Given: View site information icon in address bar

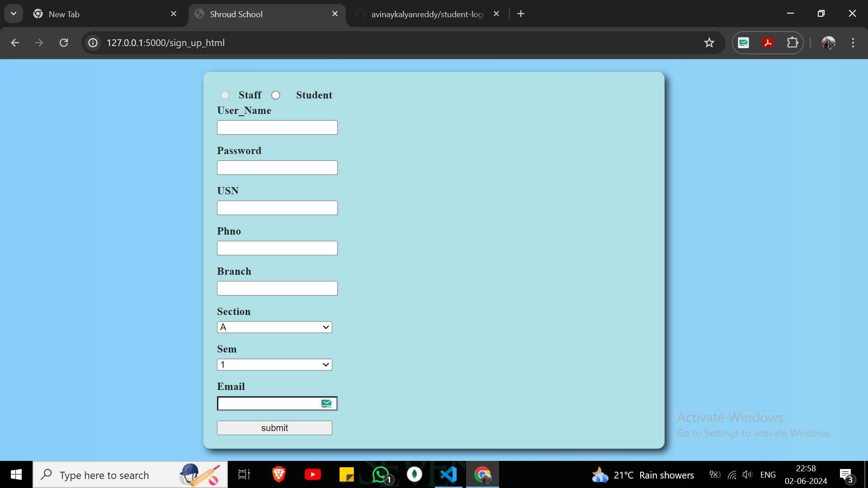Looking at the screenshot, I should (93, 42).
